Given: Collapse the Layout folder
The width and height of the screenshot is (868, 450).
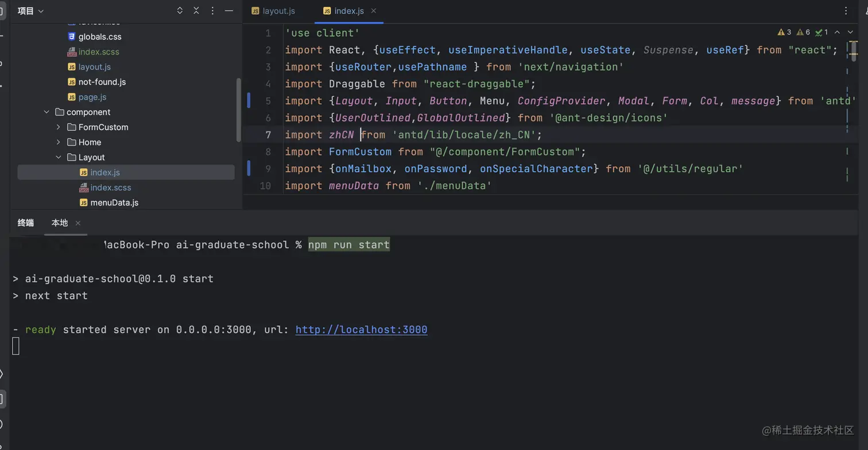Looking at the screenshot, I should (x=59, y=157).
